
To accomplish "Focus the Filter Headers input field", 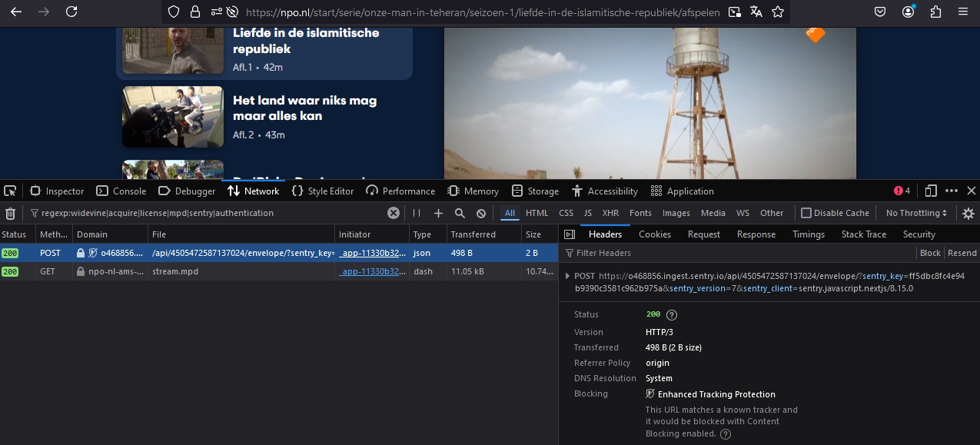I will (x=738, y=253).
